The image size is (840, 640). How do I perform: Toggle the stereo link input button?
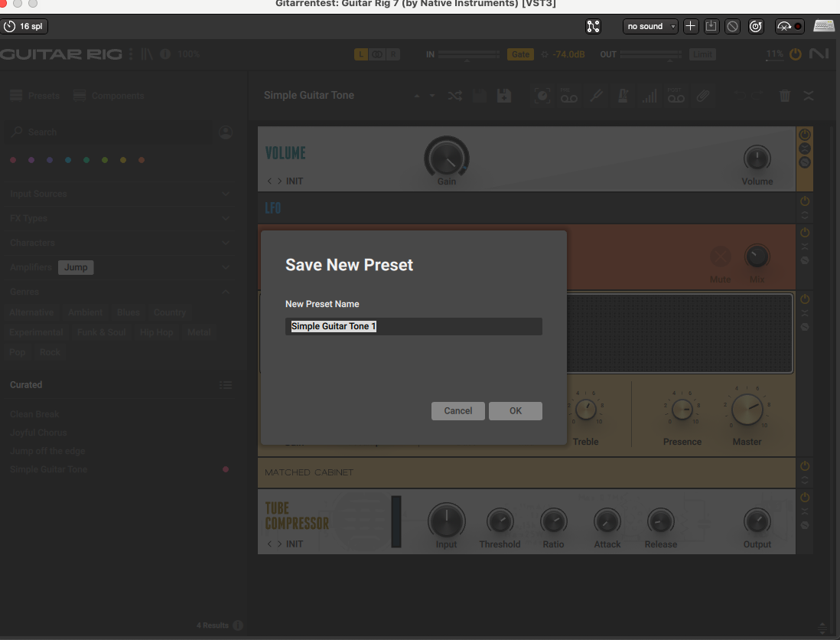point(377,54)
